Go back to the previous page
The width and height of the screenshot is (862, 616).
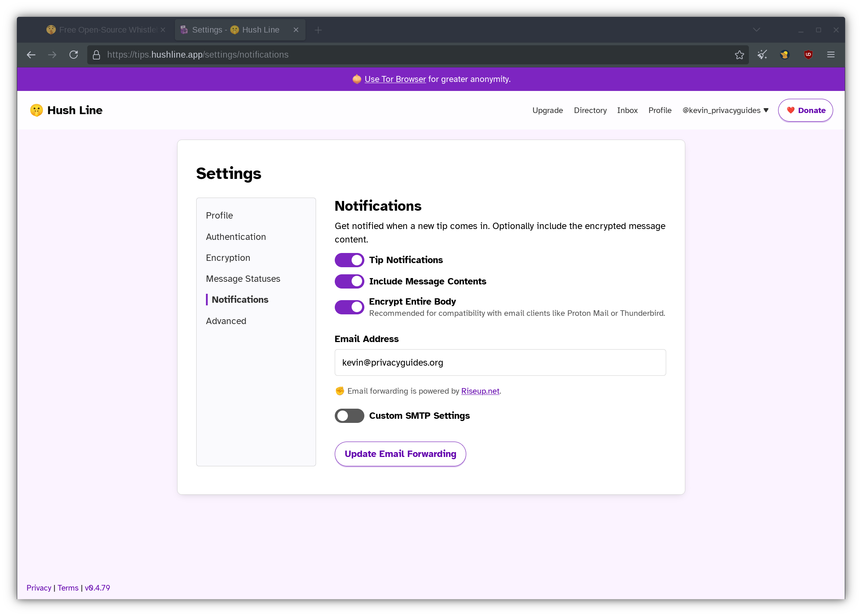click(x=31, y=55)
